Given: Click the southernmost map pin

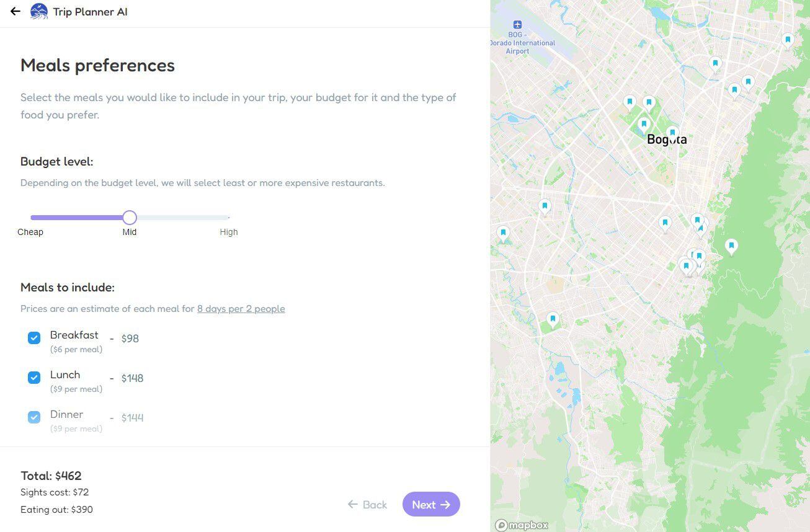Looking at the screenshot, I should point(553,320).
